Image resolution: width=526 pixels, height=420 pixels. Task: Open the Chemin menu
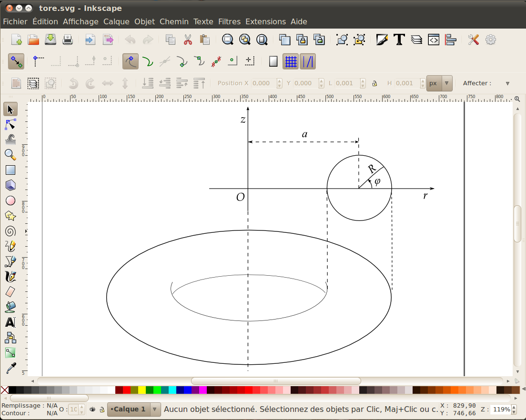tap(174, 21)
